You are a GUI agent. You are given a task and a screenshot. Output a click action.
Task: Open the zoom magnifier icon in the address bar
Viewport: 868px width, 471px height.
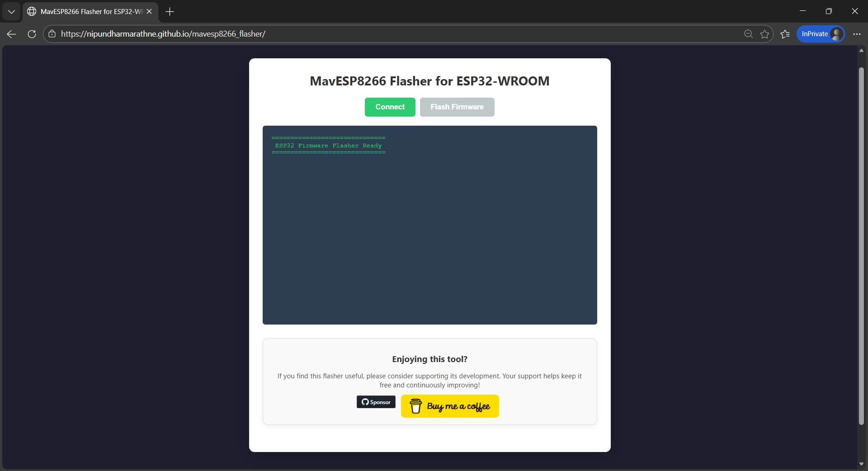748,34
